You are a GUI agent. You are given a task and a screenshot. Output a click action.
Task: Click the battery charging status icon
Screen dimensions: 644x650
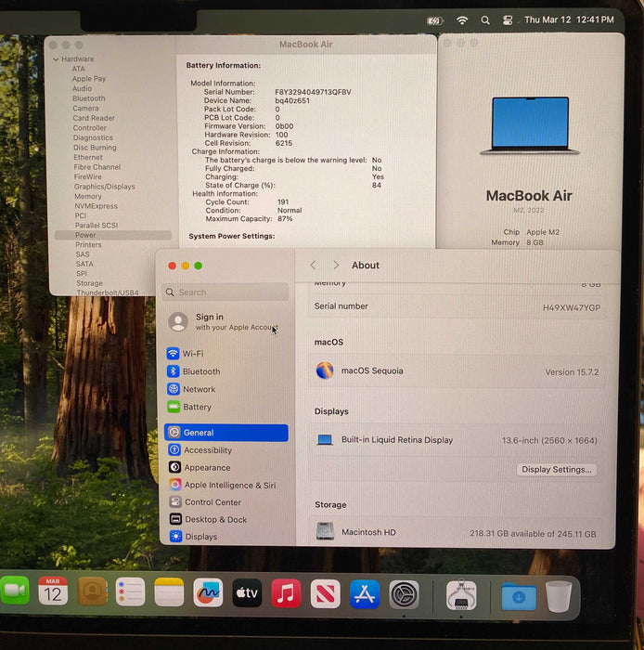(x=435, y=20)
